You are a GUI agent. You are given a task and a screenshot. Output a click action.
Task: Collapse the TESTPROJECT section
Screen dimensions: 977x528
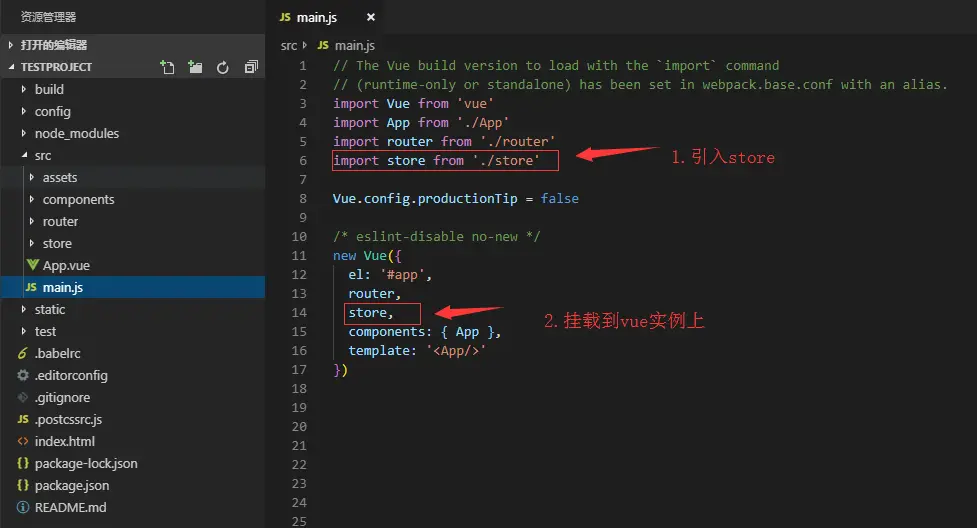click(11, 67)
